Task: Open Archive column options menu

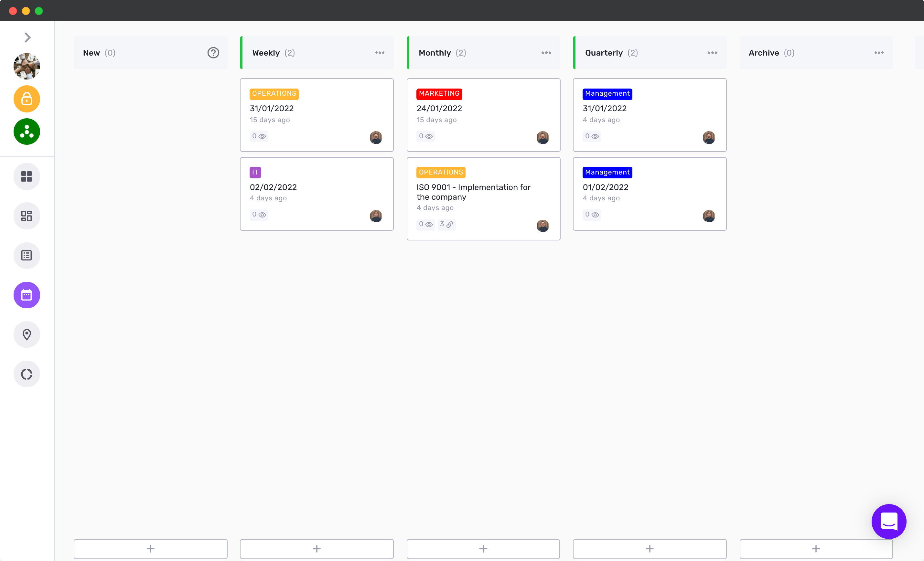Action: pos(879,53)
